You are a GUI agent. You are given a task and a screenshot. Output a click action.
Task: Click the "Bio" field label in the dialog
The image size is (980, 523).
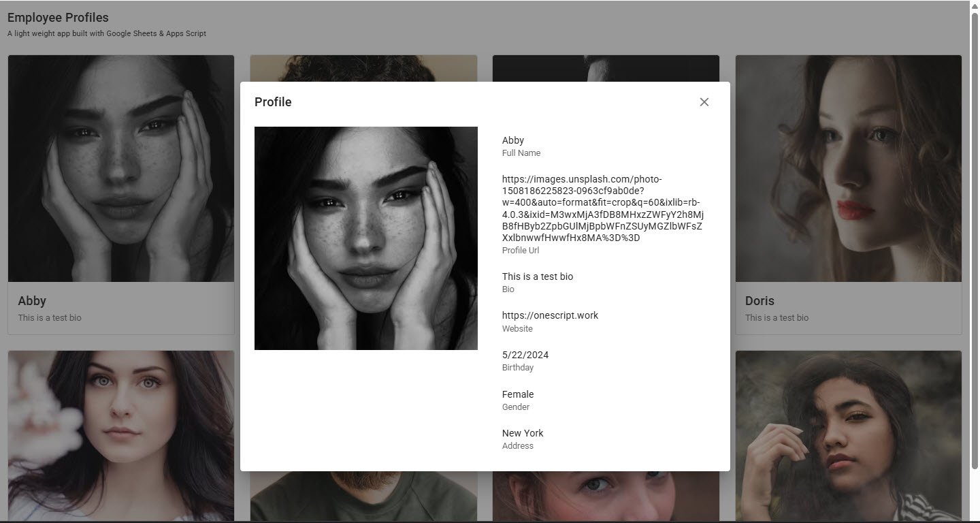tap(508, 289)
